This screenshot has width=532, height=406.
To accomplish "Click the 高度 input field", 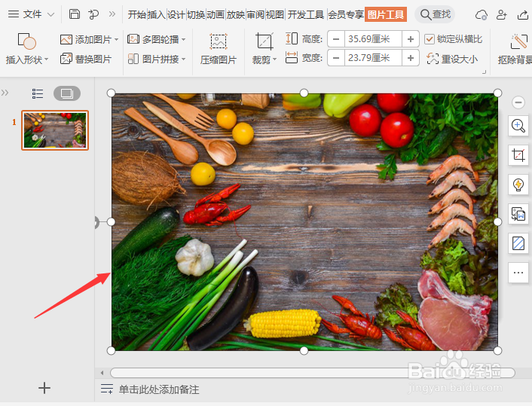I will point(373,39).
